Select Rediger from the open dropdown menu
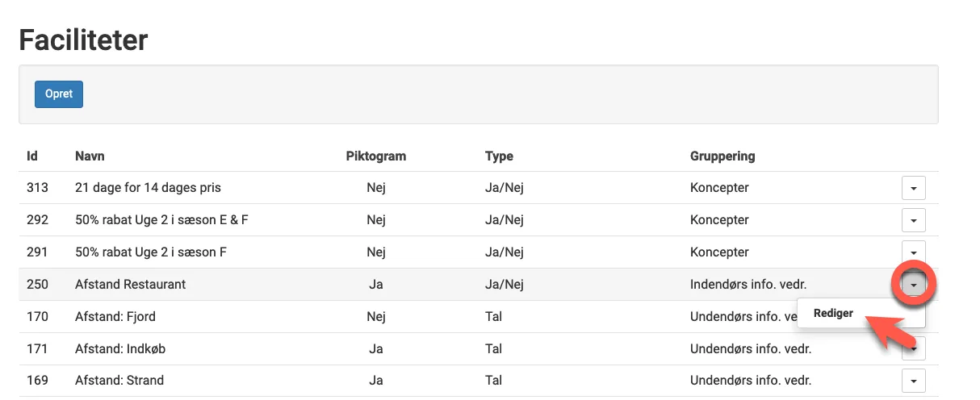Screen dimensions: 980x400 tap(833, 313)
